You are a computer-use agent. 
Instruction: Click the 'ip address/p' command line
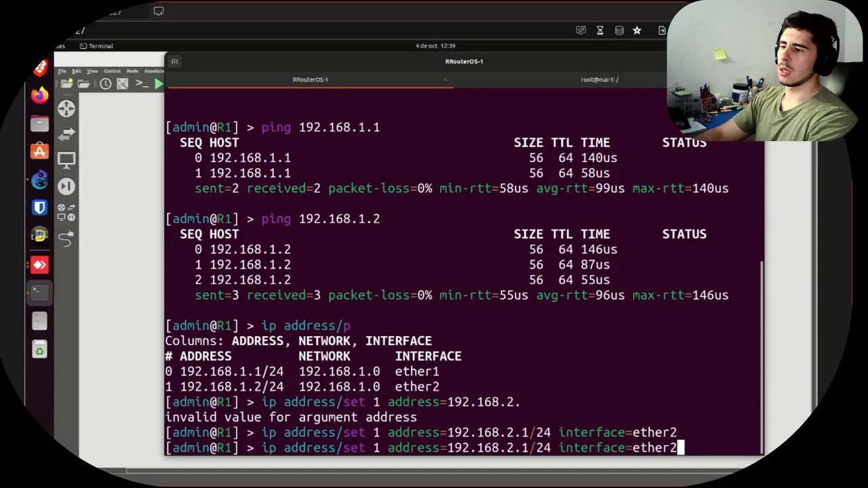[x=258, y=325]
